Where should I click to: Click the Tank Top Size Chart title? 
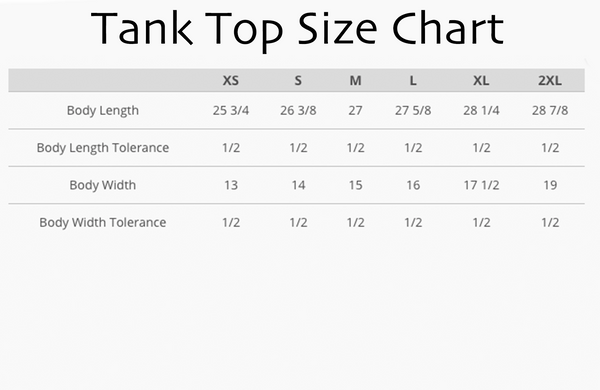(x=297, y=30)
